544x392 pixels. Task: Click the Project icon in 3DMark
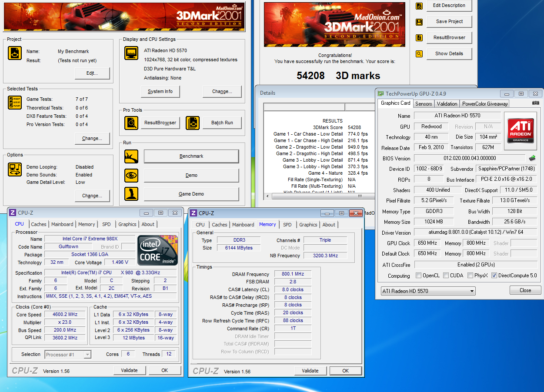(15, 53)
